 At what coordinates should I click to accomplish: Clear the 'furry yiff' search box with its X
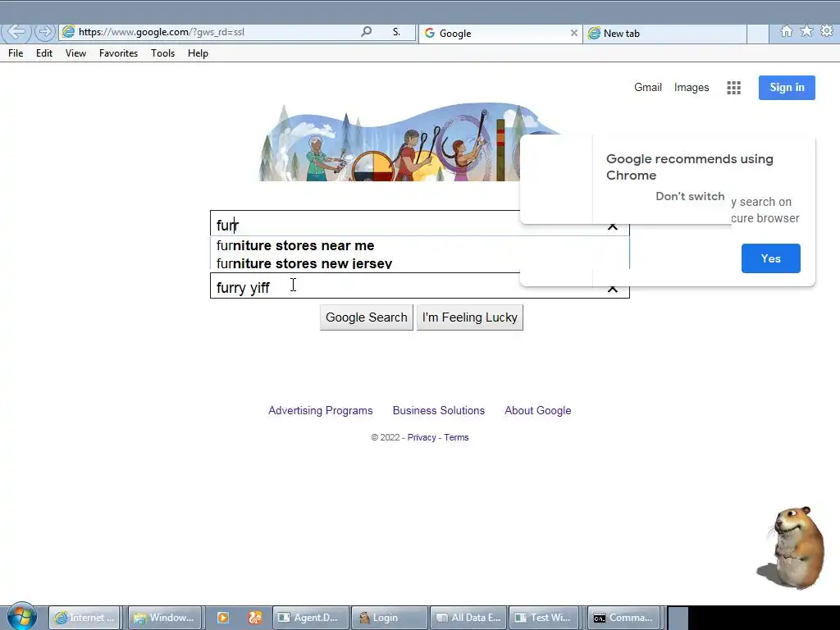[x=612, y=289]
